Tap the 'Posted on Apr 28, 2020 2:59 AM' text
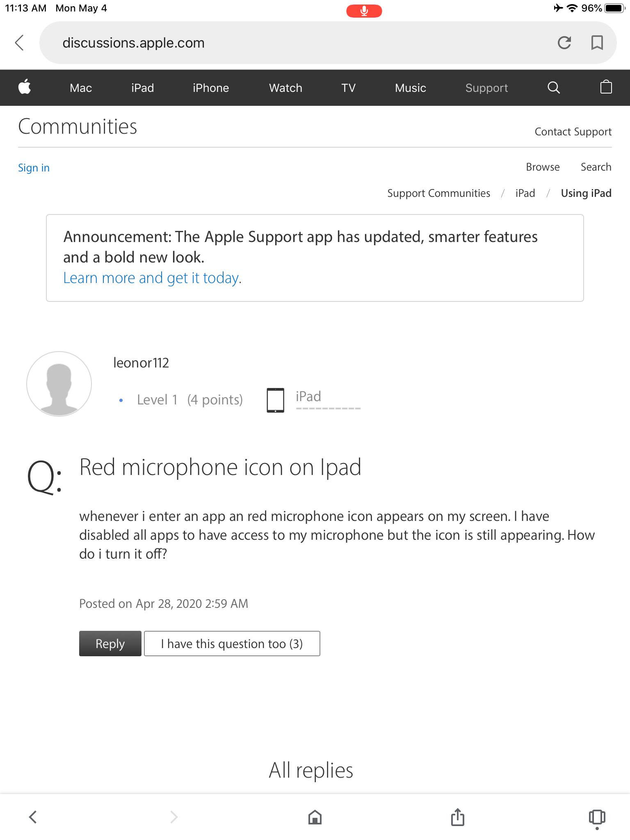The height and width of the screenshot is (840, 630). pos(164,604)
